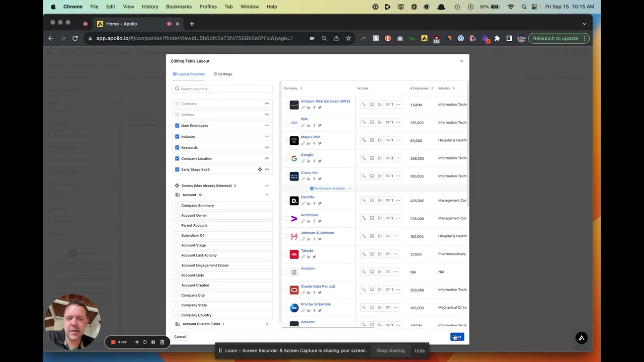Open macOS Spotlight search icon

[x=524, y=7]
